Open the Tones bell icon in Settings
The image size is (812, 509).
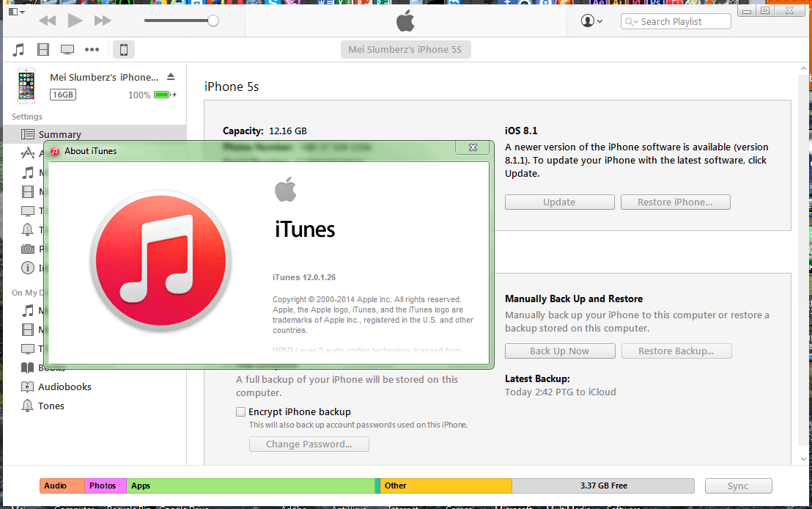pos(27,230)
